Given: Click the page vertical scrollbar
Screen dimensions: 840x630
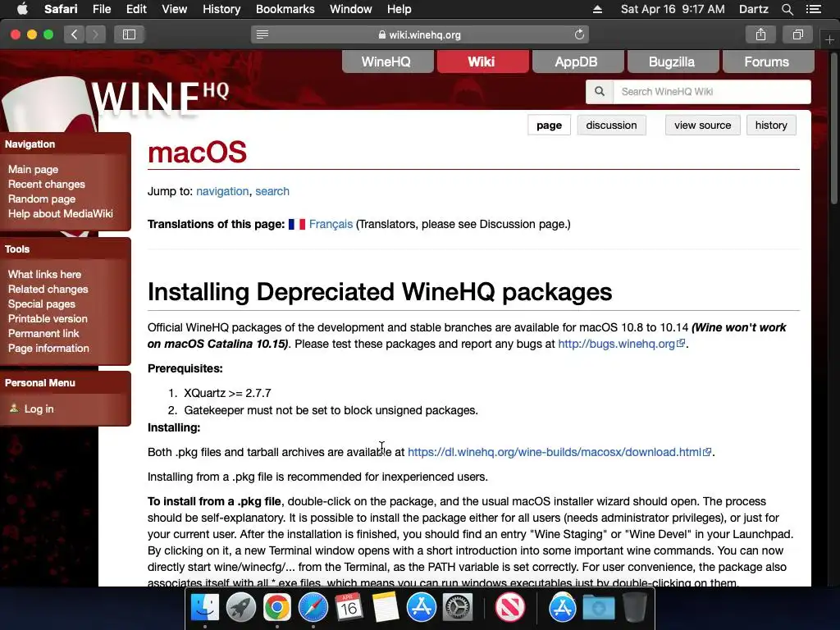Looking at the screenshot, I should [x=834, y=129].
